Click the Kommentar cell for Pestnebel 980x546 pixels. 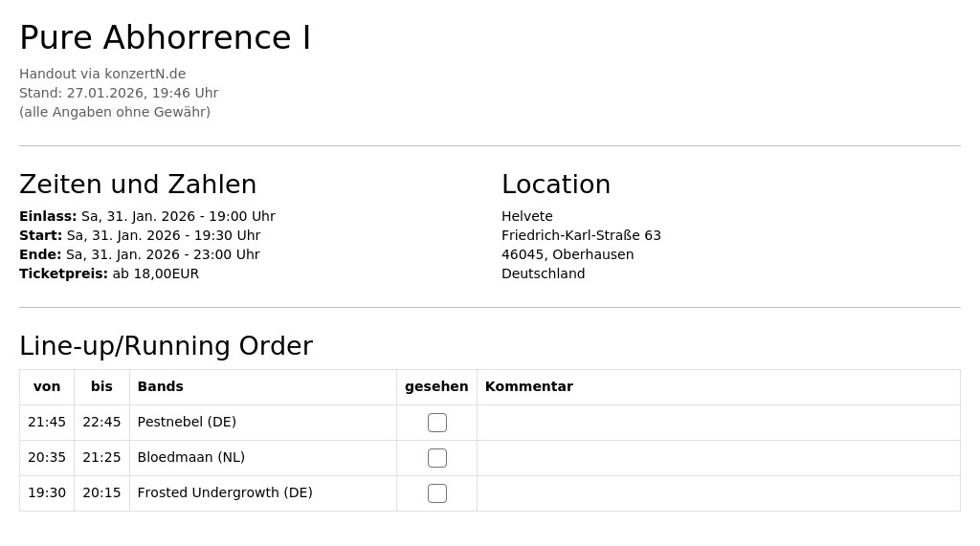[x=718, y=423]
